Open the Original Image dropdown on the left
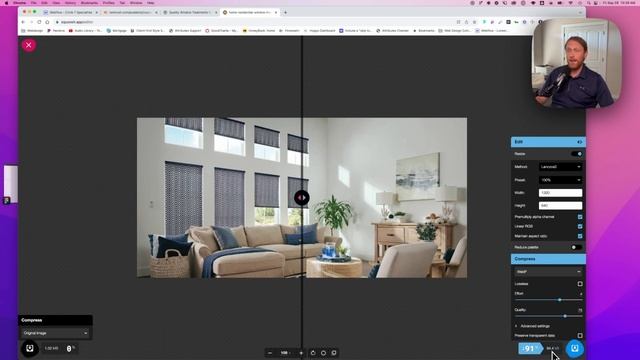This screenshot has height=360, width=640. tap(55, 333)
